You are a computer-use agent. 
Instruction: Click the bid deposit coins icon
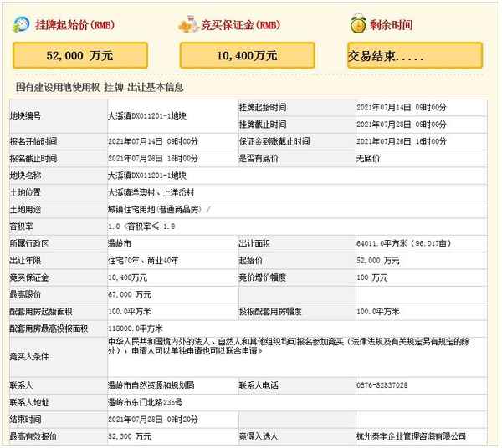click(189, 24)
